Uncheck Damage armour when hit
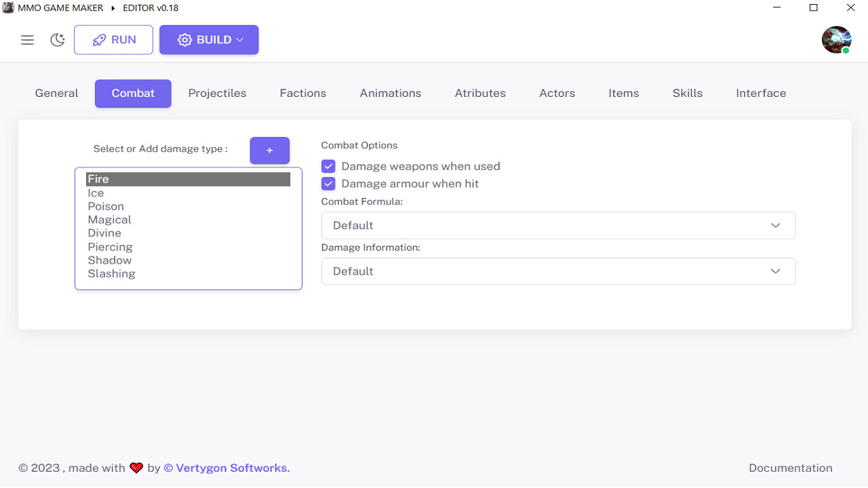868x488 pixels. coord(328,183)
